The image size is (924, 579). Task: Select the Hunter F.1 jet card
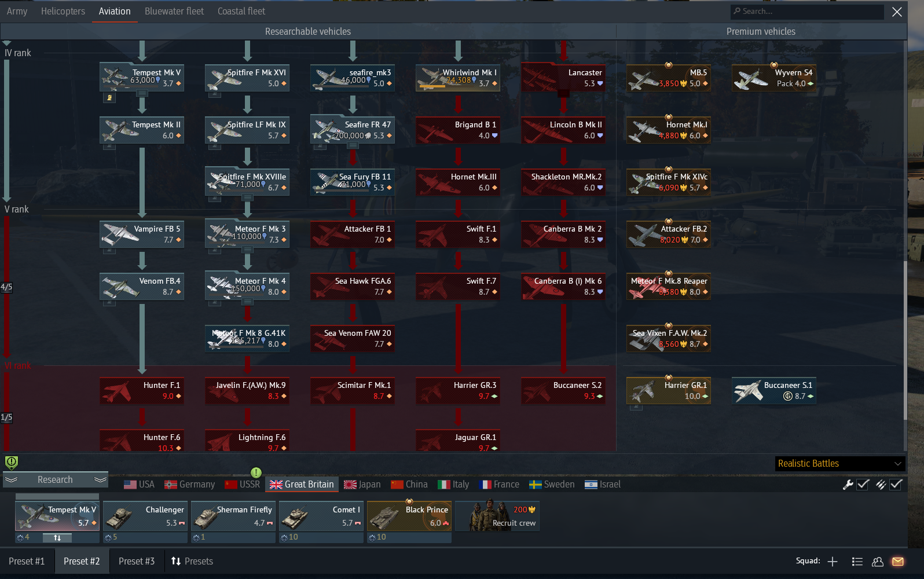[x=142, y=390]
